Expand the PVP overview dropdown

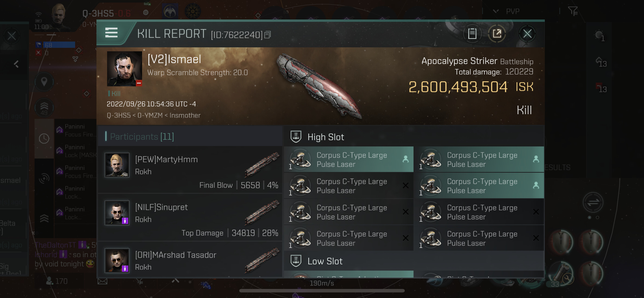pyautogui.click(x=495, y=11)
